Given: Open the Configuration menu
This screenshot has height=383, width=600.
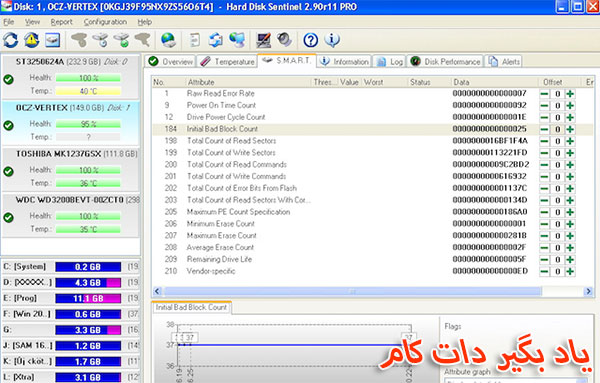Looking at the screenshot, I should click(105, 22).
